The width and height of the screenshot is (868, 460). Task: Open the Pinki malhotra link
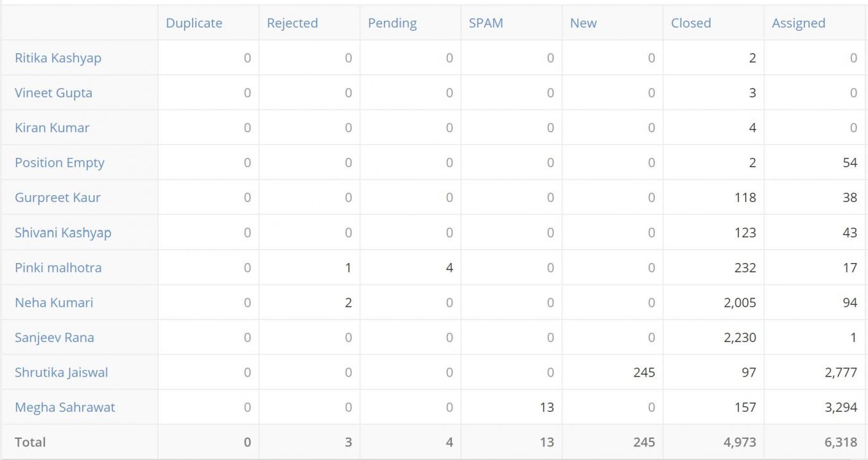58,268
